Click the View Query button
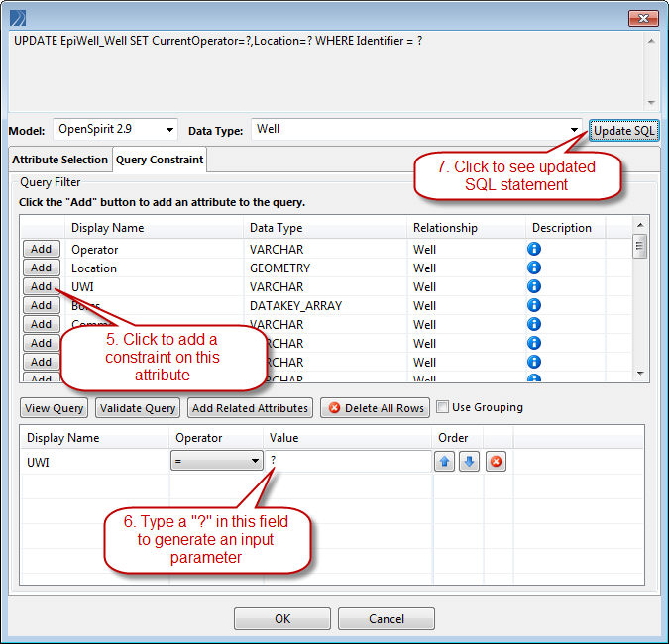 click(54, 408)
